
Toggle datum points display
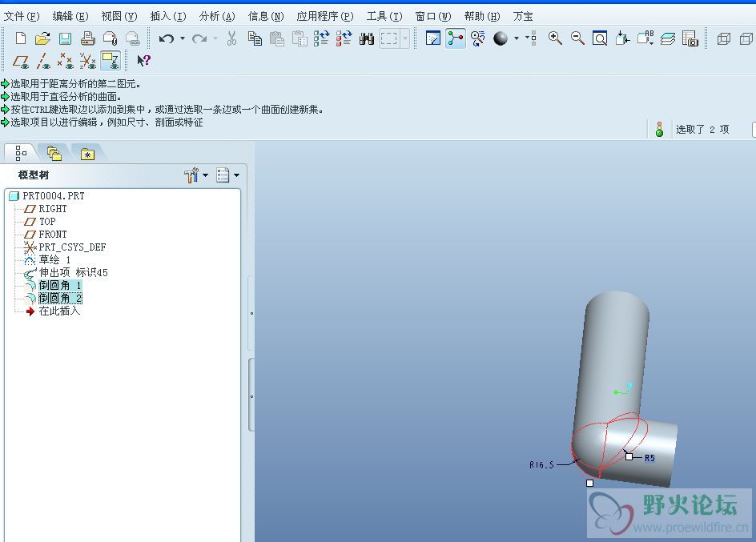coord(65,61)
